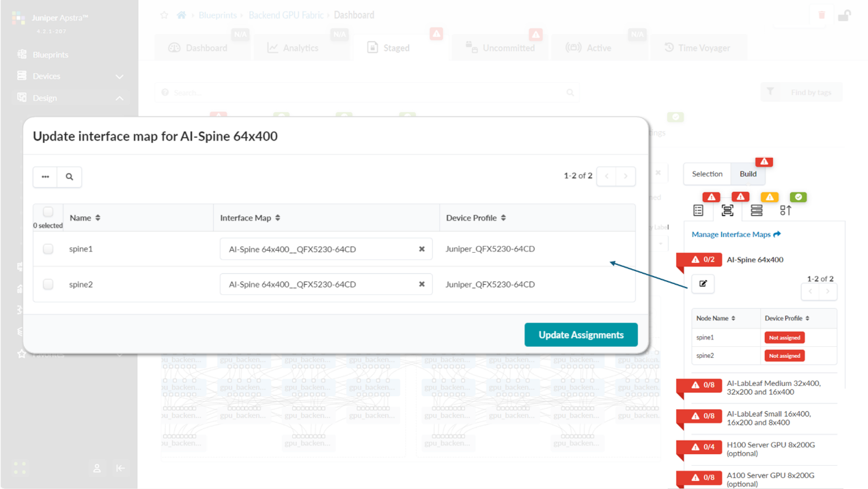Switch to the Uncommitted tab
Viewport: 868px width, 489px height.
click(501, 48)
